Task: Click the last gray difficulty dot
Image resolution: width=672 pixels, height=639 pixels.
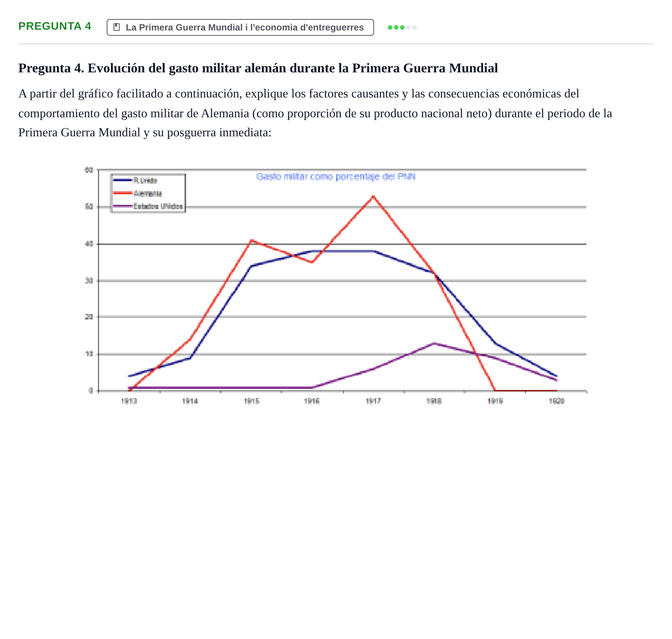Action: [x=414, y=27]
